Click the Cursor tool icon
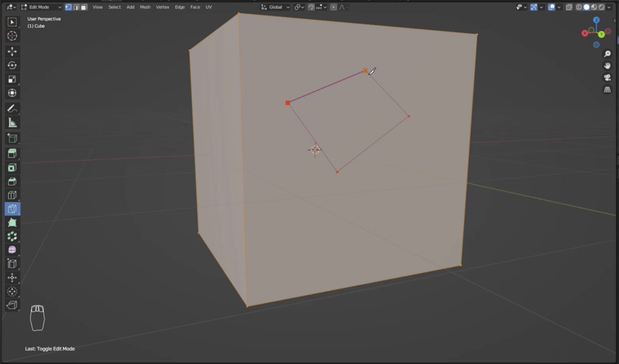This screenshot has height=364, width=619. click(12, 36)
